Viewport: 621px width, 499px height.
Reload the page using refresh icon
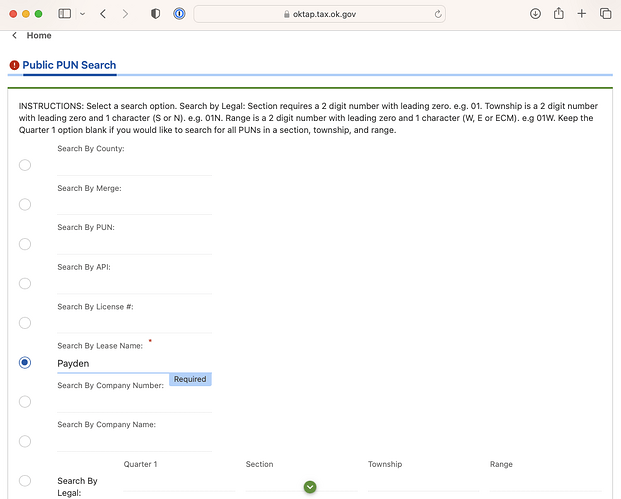[x=438, y=14]
